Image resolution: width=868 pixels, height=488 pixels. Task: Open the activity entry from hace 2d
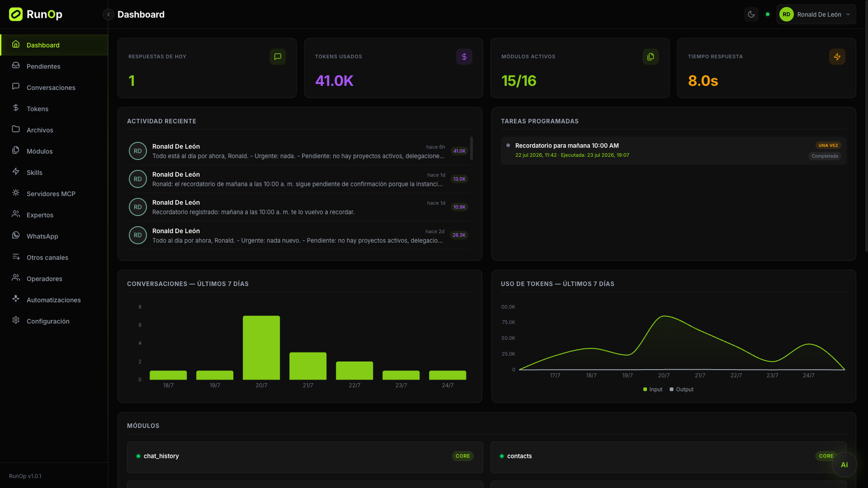tap(298, 235)
